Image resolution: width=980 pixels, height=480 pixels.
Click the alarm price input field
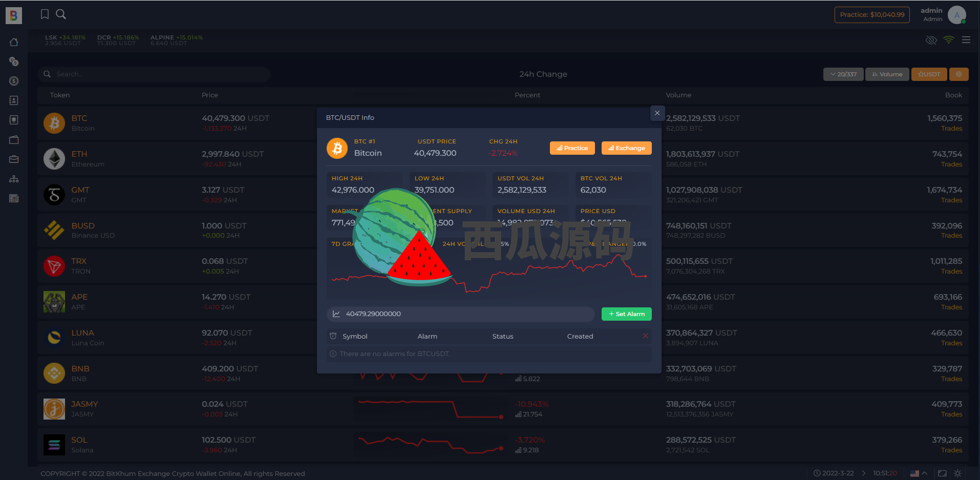tap(461, 314)
